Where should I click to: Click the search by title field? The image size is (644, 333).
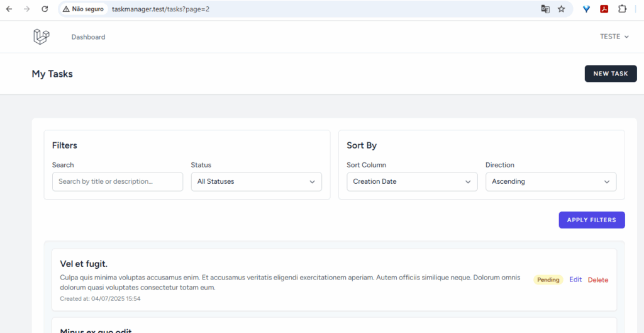click(x=118, y=181)
